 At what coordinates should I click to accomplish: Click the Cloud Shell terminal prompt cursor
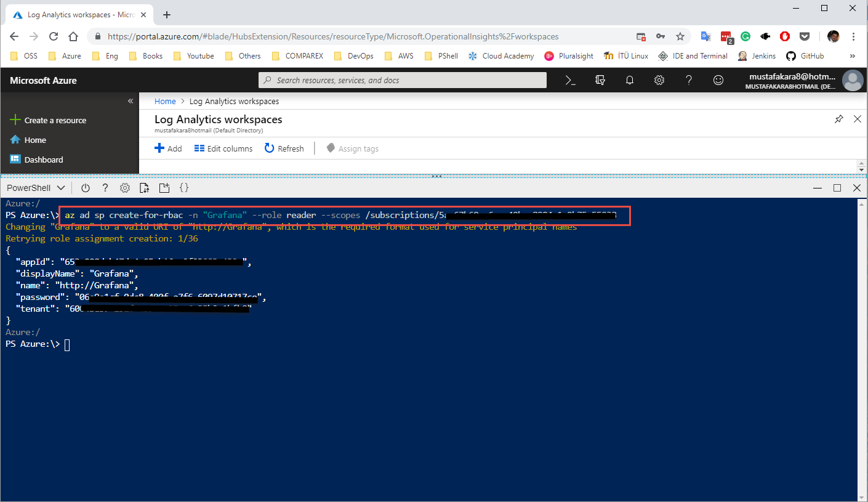67,344
